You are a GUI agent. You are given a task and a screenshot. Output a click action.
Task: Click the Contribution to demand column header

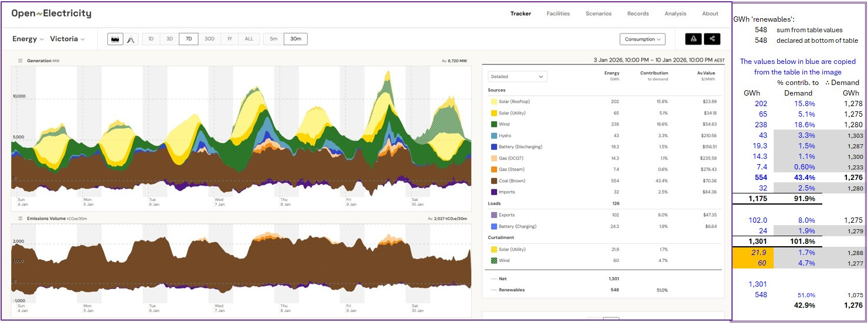tap(653, 76)
